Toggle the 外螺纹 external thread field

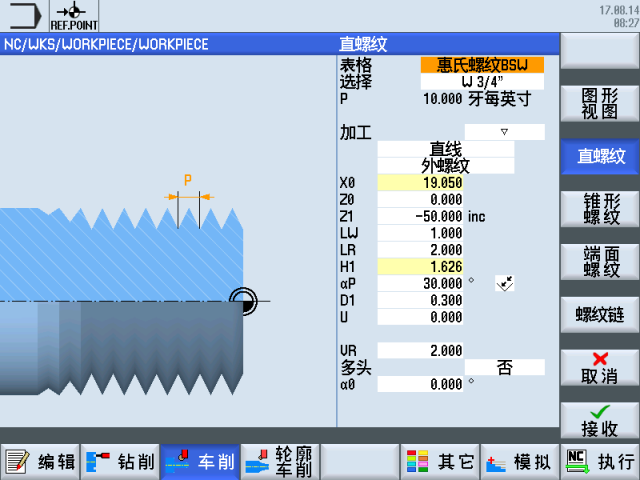coord(446,166)
